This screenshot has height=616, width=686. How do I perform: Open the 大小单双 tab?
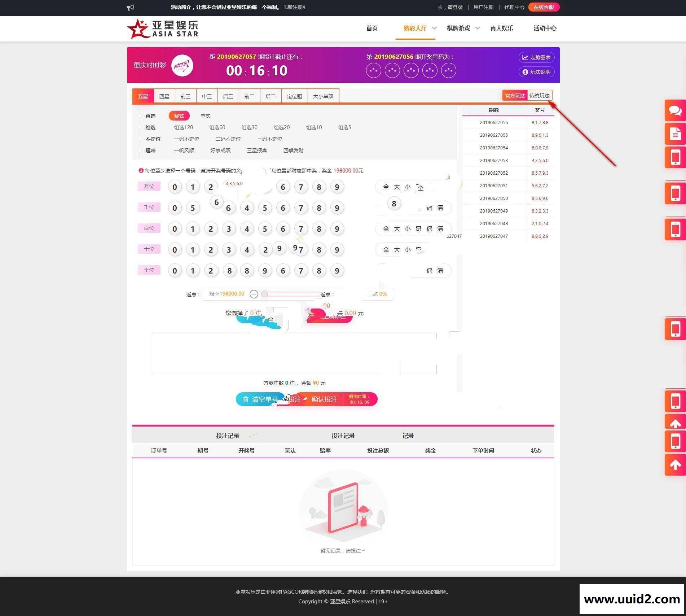point(323,96)
